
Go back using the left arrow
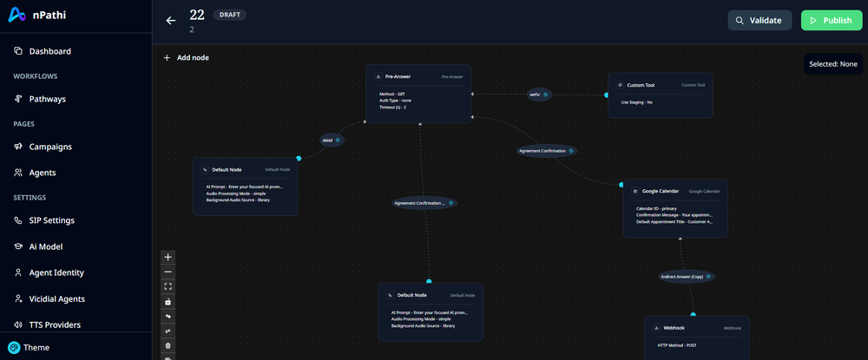pyautogui.click(x=171, y=21)
